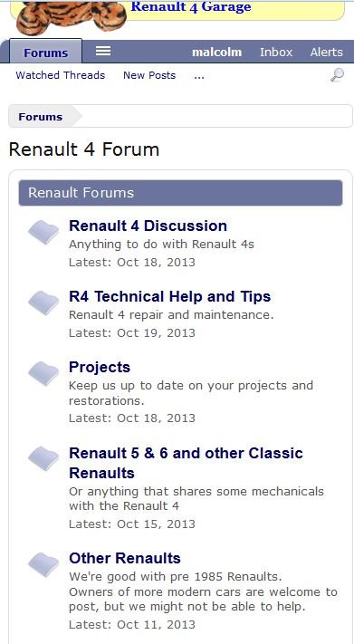354x644 pixels.
Task: Expand the three-dots more navigation links
Action: (x=199, y=75)
